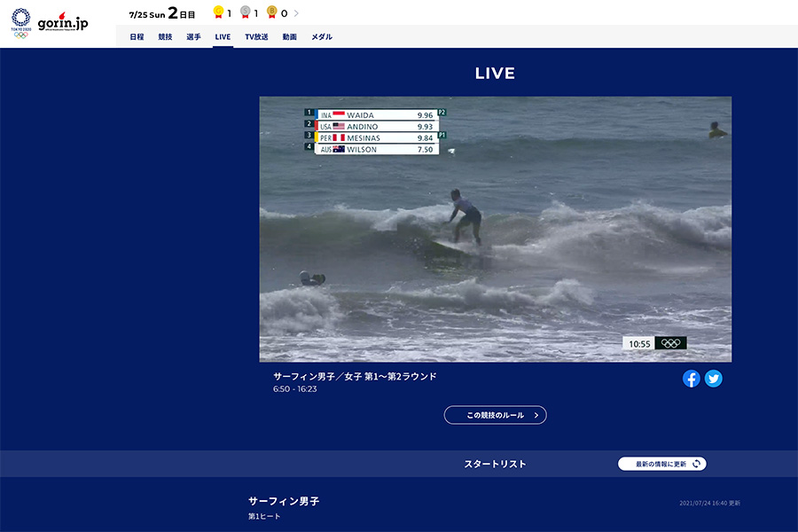Click the gorin.jp logo
This screenshot has width=798, height=532.
point(63,22)
